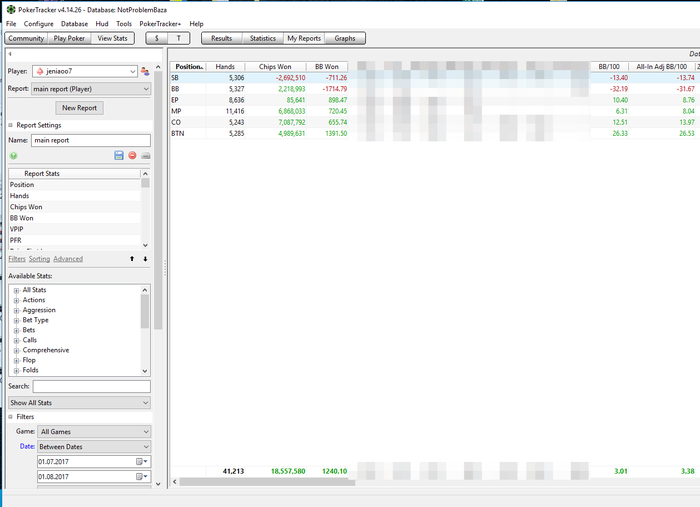The height and width of the screenshot is (507, 700).
Task: Open the PokerTracker+ menu
Action: point(160,24)
